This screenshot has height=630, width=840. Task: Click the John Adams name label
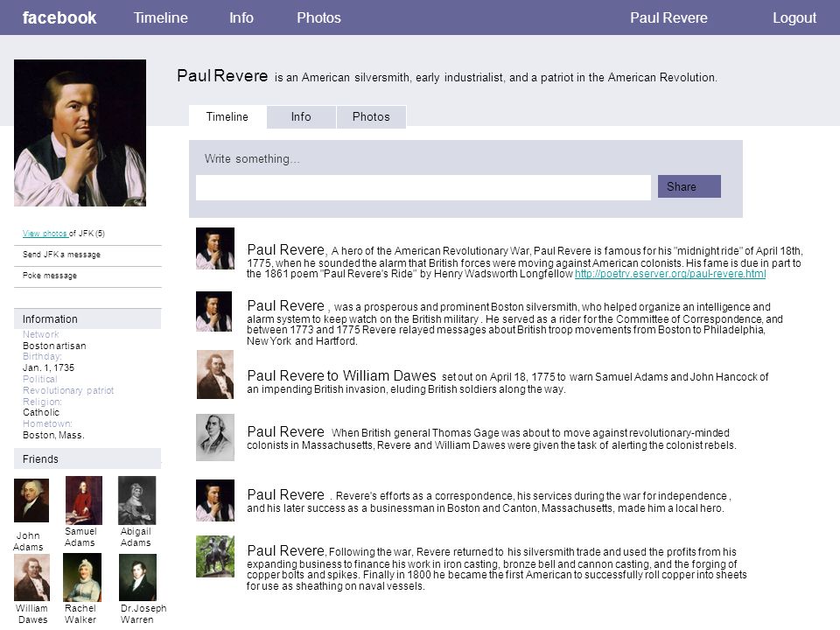[x=28, y=541]
